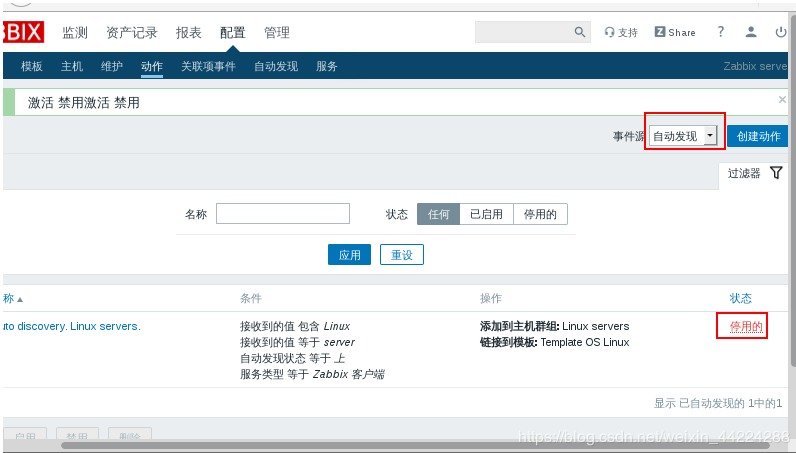The width and height of the screenshot is (796, 453).
Task: Open the Zabbix Share link
Action: click(x=675, y=32)
